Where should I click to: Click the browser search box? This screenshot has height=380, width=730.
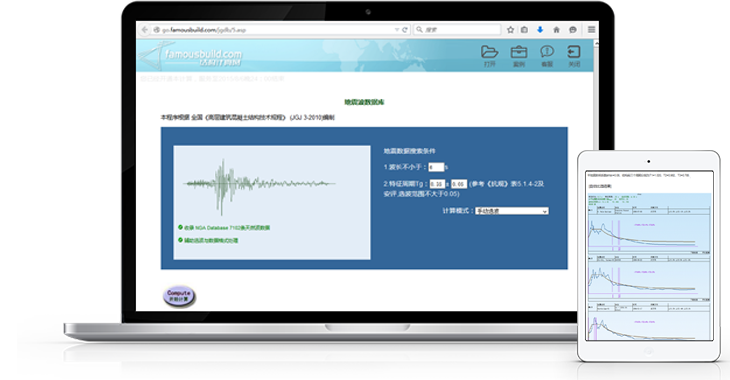pyautogui.click(x=457, y=29)
